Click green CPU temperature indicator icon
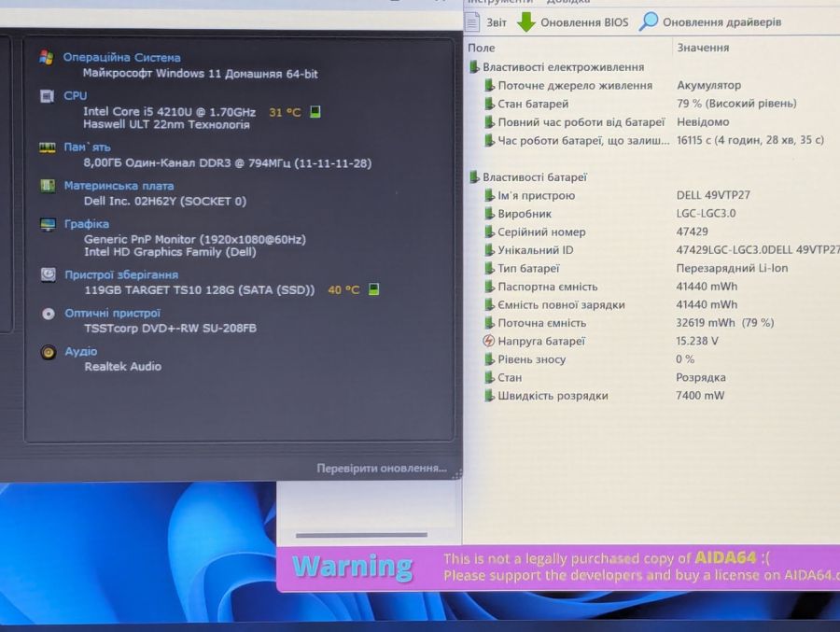This screenshot has height=632, width=840. click(x=315, y=111)
